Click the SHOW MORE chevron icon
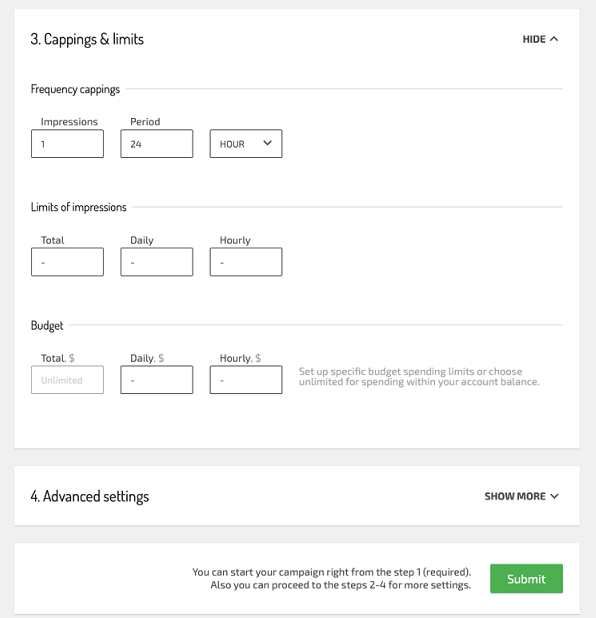596x618 pixels. 554,496
